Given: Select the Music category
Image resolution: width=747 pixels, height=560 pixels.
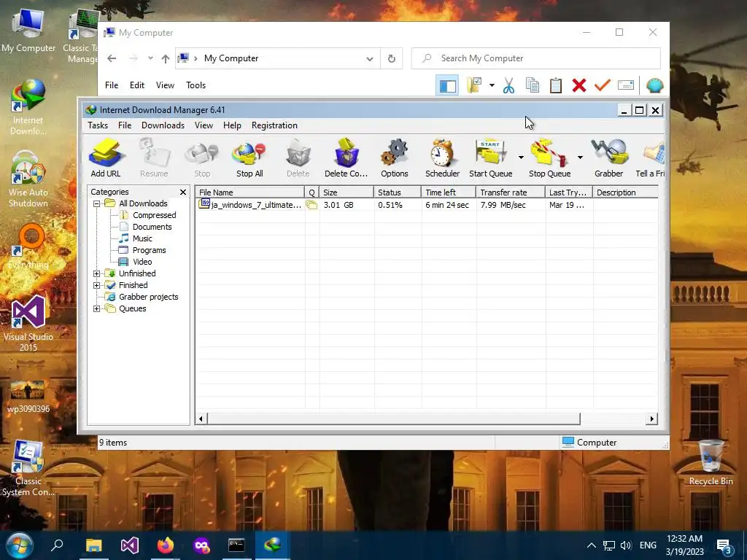Looking at the screenshot, I should pos(142,238).
